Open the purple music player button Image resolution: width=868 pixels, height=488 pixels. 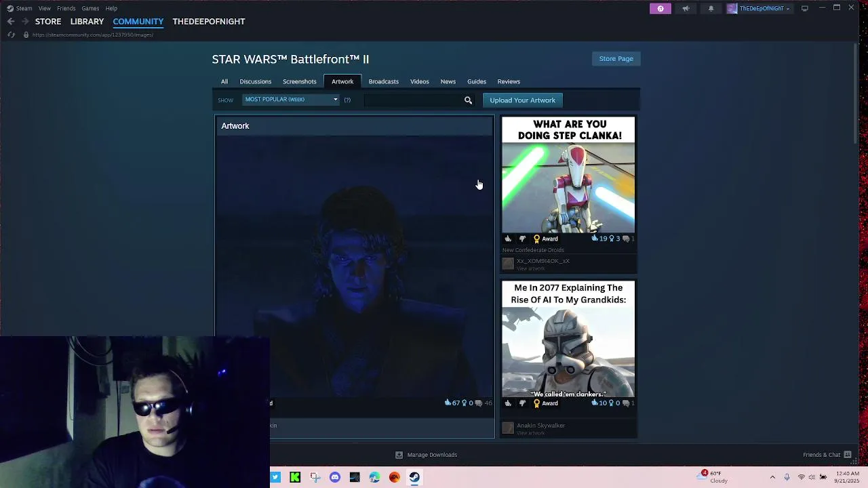[660, 8]
